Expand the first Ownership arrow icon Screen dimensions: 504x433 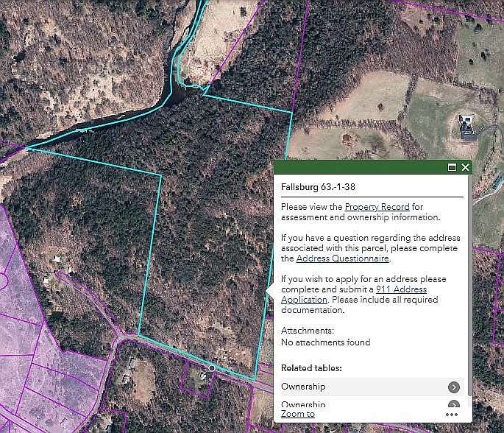(454, 387)
